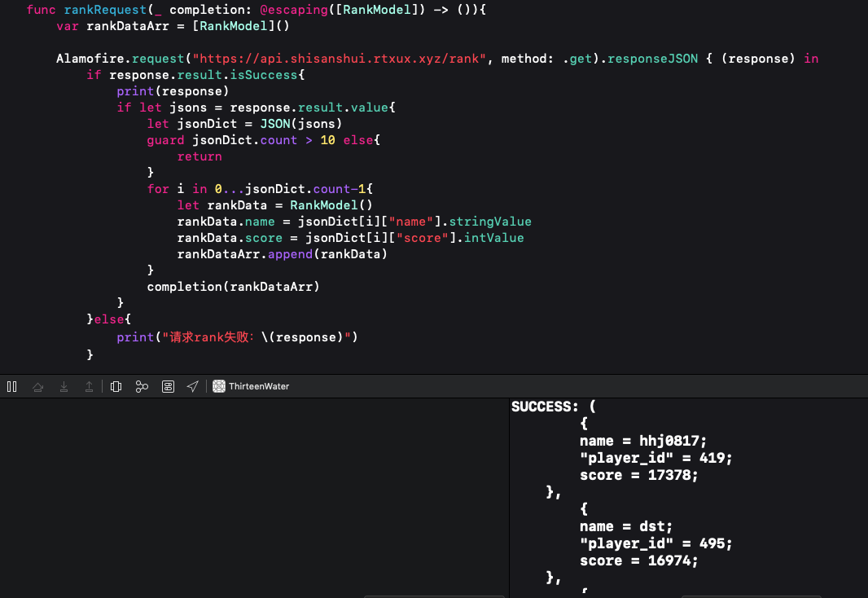Click RankModel() in let rankData line
Screen dimensions: 868x598
331,204
